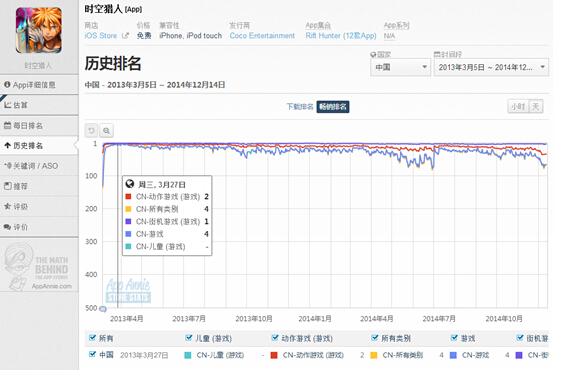Screen dimensions: 562x378
Task: Open the 估算 chart icon entry
Action: (x=8, y=105)
